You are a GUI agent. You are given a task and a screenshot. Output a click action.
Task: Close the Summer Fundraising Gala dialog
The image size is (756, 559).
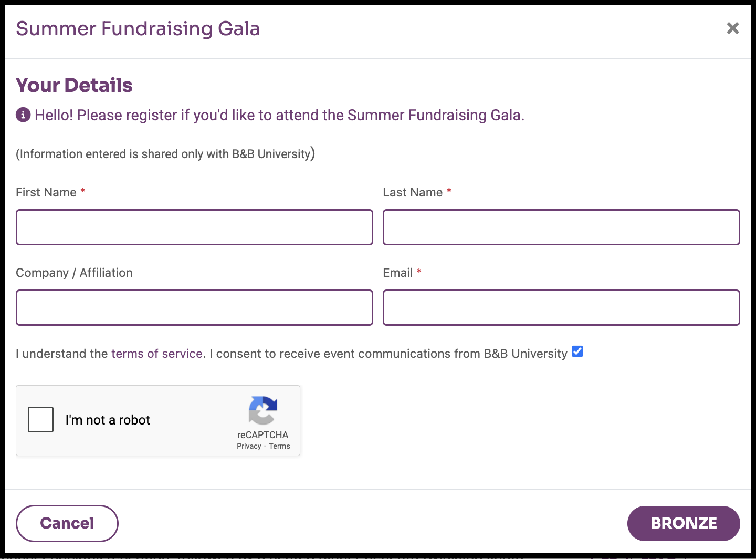(733, 28)
